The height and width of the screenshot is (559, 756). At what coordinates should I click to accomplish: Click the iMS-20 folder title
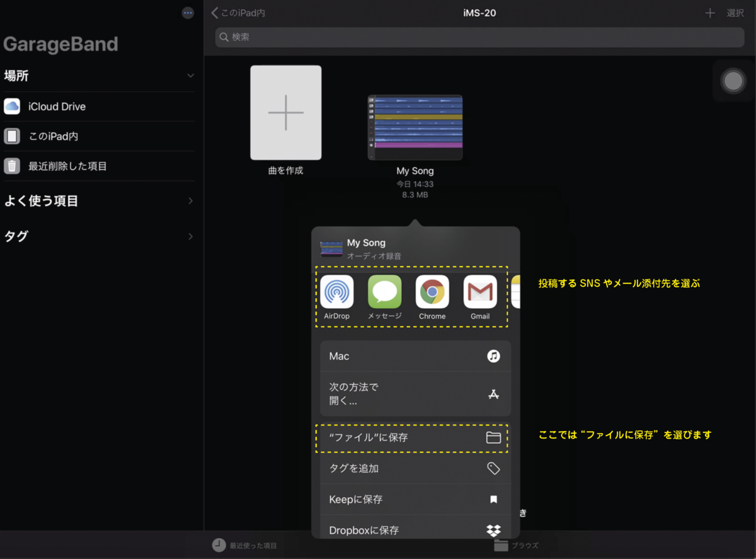point(479,13)
